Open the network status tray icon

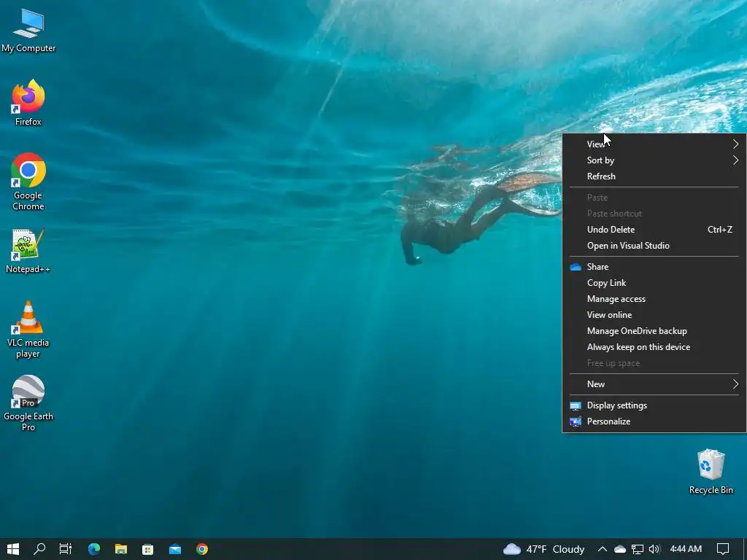[x=638, y=549]
